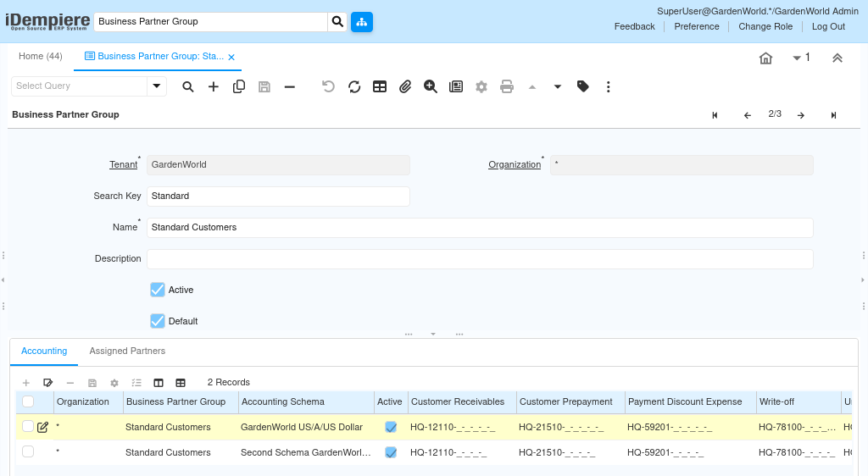Screen dimensions: 868x476
Task: Select the first Accounting row checkbox
Action: click(x=28, y=426)
